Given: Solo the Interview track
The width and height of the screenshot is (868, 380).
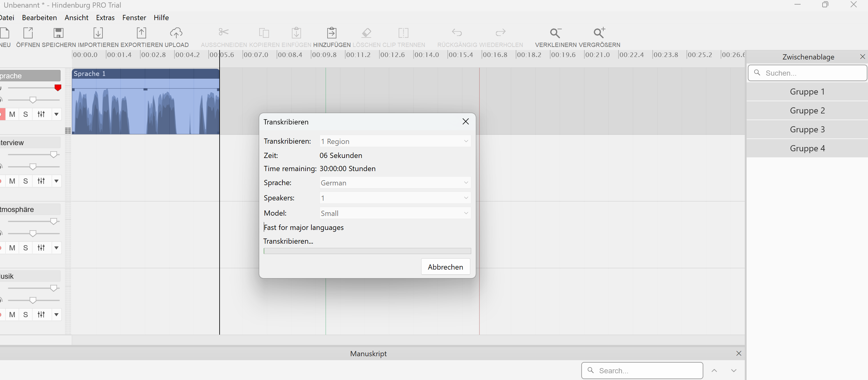Looking at the screenshot, I should 26,181.
